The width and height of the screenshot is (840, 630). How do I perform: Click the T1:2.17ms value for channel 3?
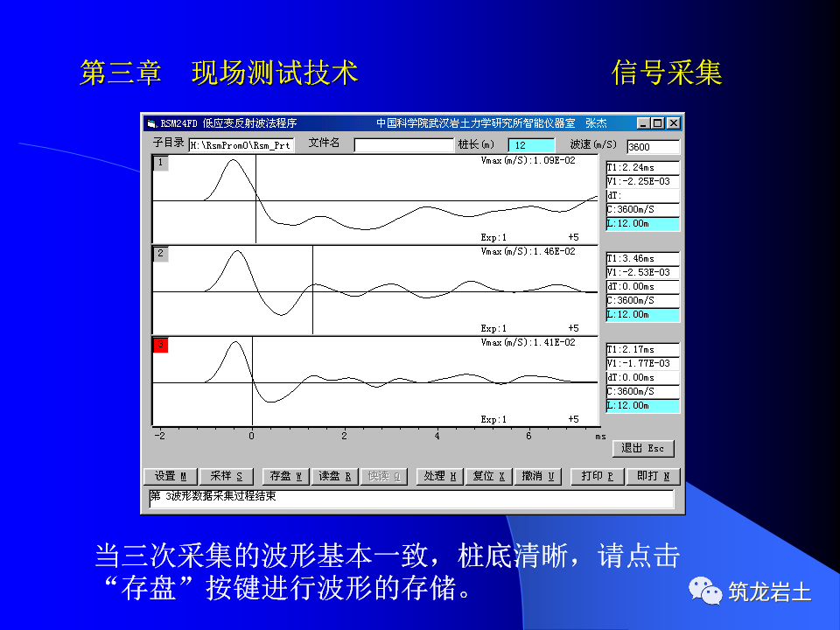tap(643, 349)
